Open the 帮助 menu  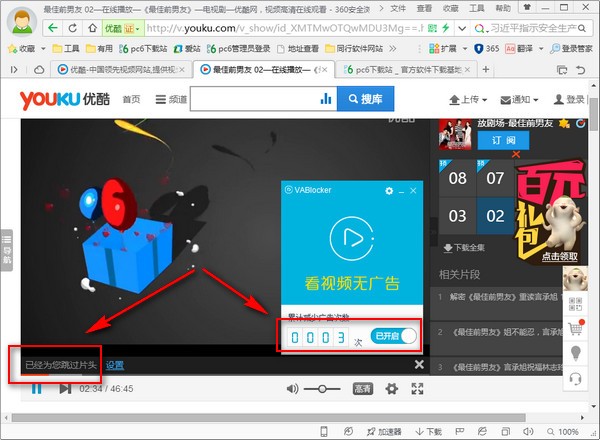coord(503,8)
